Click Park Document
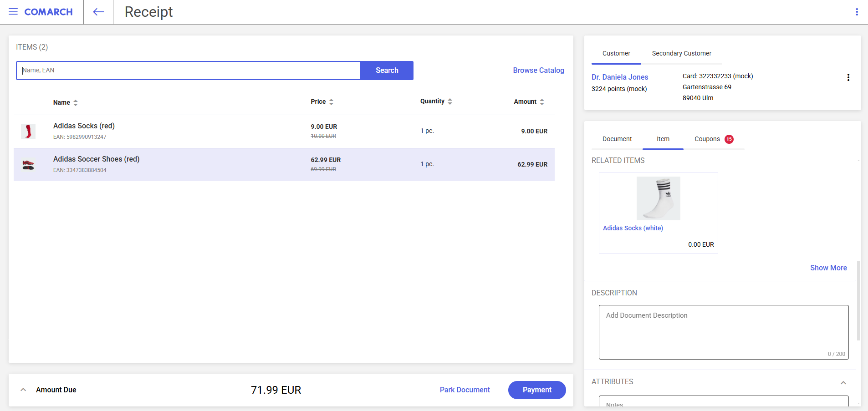Viewport: 868px width, 411px height. (465, 390)
